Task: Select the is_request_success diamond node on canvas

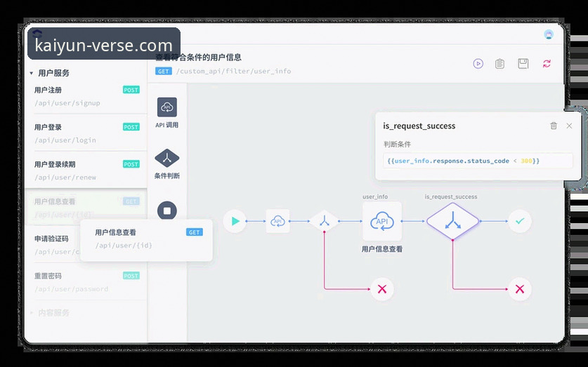Action: click(x=452, y=221)
